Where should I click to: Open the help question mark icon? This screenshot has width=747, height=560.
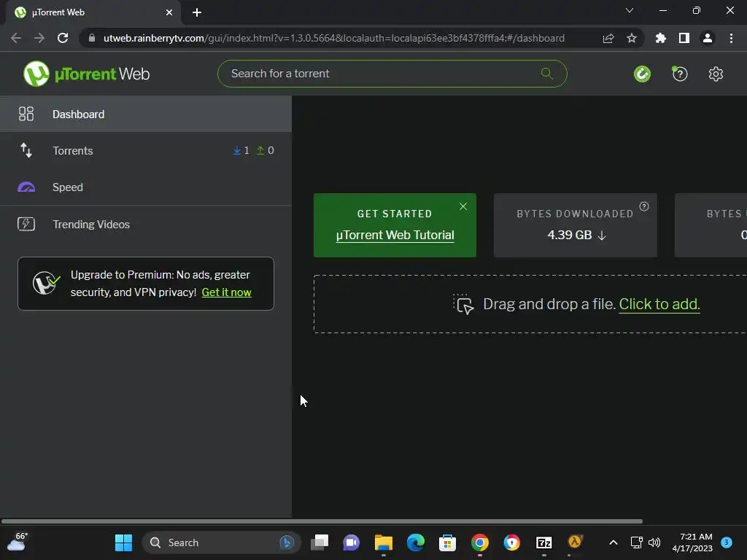[x=679, y=74]
